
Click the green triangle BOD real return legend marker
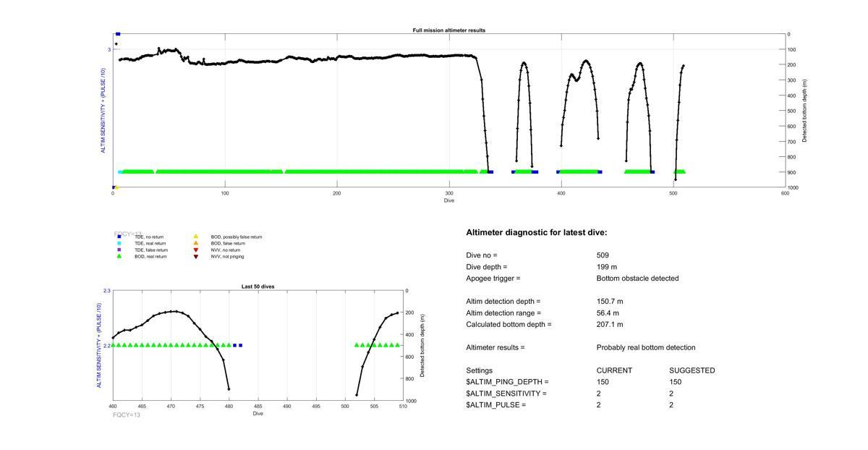click(119, 256)
